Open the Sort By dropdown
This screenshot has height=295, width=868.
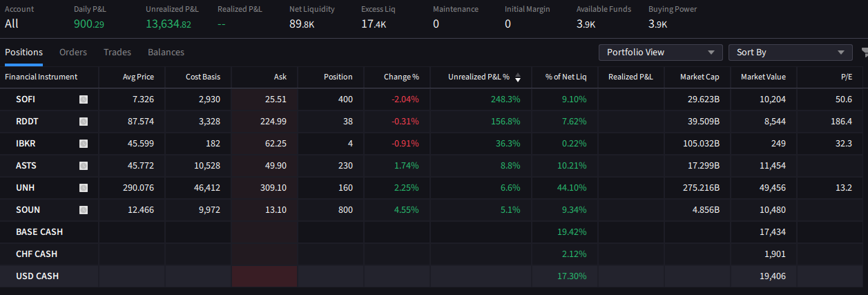791,53
